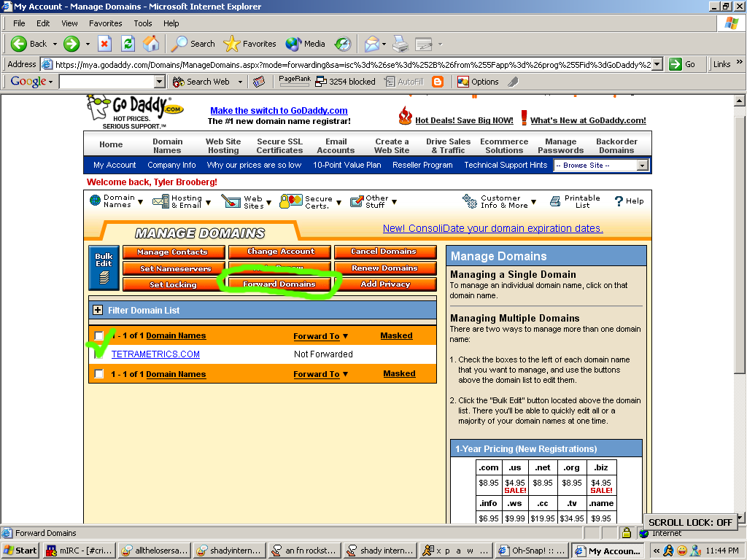Open the Google search box dropdown arrow
The image size is (747, 560).
click(x=160, y=82)
